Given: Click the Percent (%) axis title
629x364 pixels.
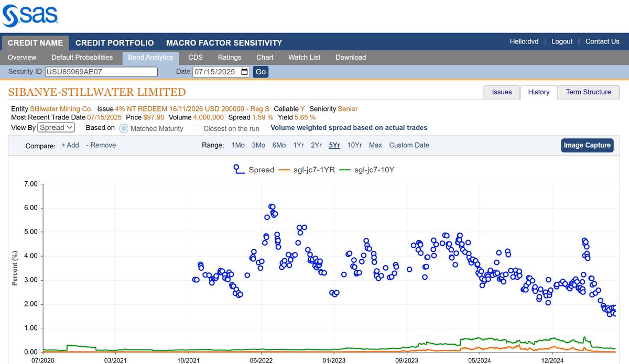Looking at the screenshot, I should point(15,268).
